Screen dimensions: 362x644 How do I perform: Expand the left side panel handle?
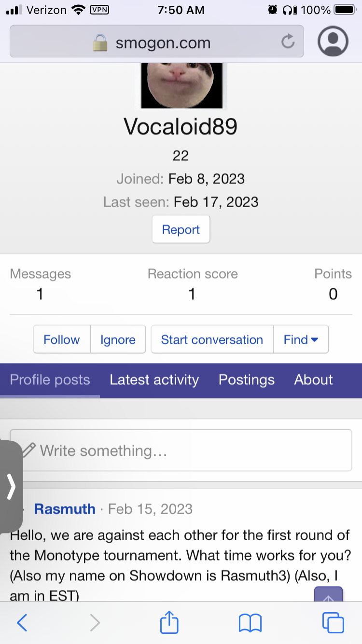[11, 487]
